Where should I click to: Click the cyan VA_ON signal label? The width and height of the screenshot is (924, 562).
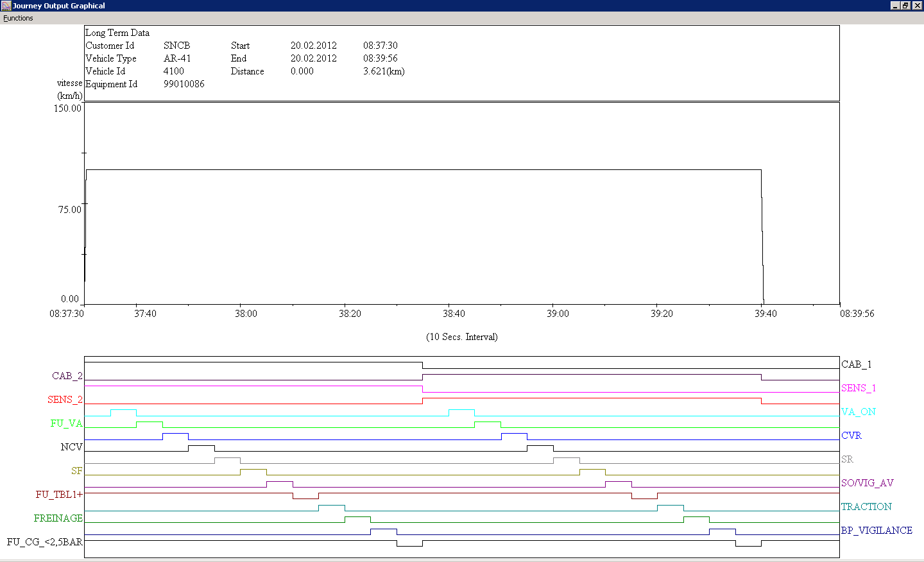tap(859, 412)
